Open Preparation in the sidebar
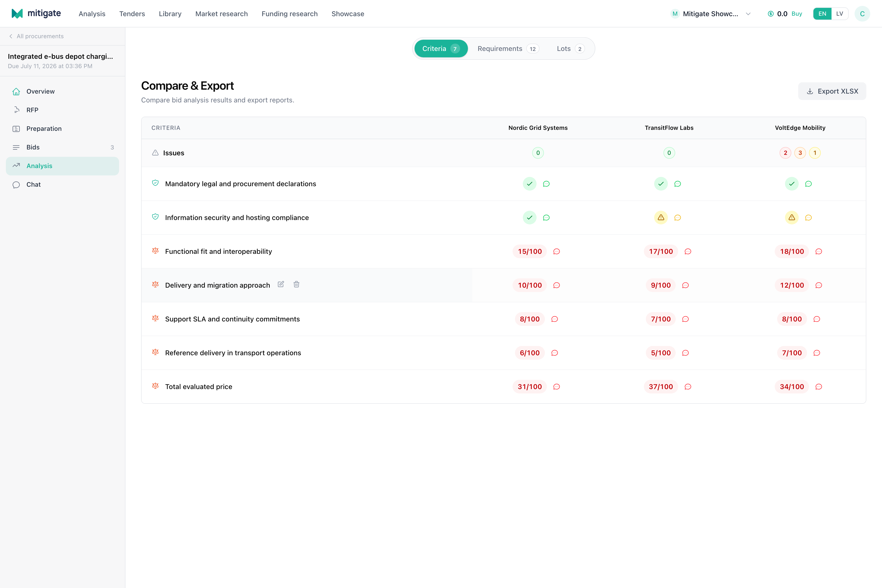 62,129
